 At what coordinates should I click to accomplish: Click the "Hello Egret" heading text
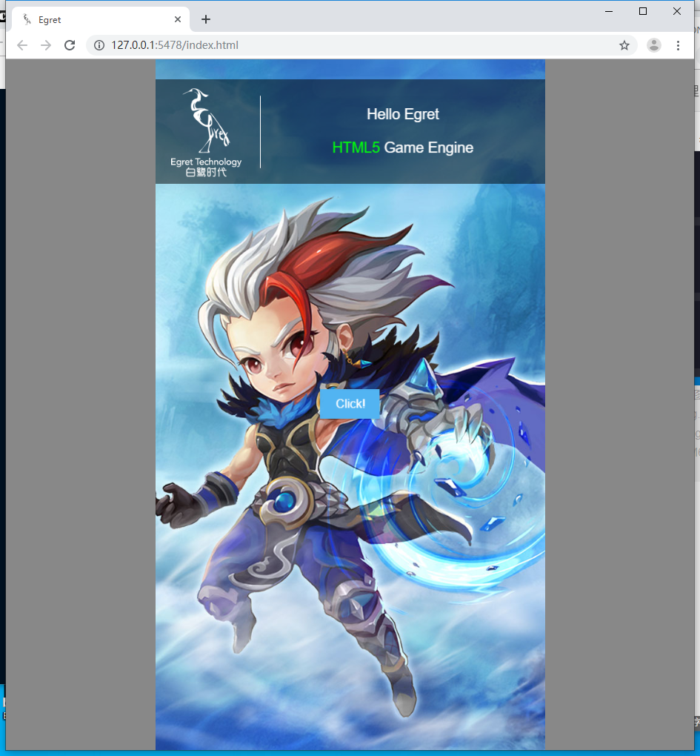[x=403, y=114]
